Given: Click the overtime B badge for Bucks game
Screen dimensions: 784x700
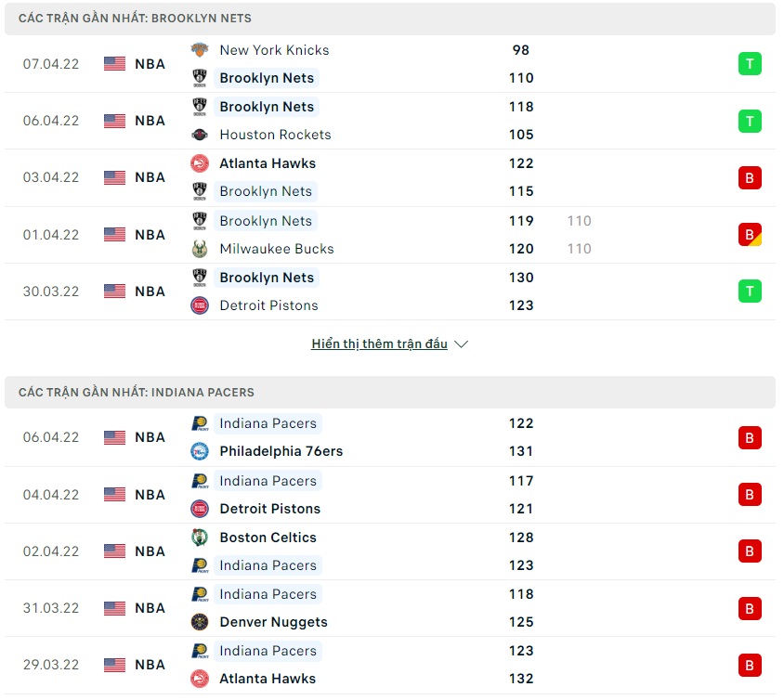Looking at the screenshot, I should (x=750, y=235).
